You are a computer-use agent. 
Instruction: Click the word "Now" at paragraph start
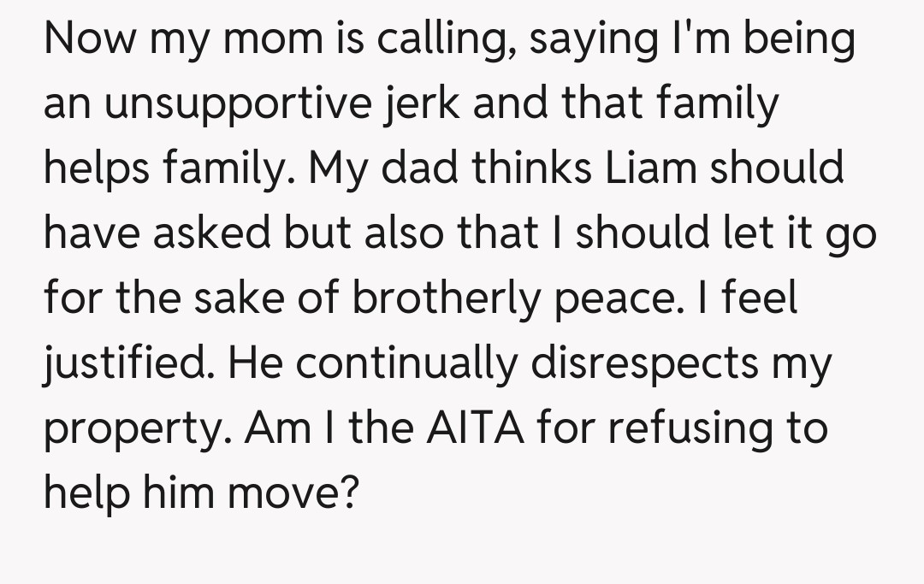90,40
